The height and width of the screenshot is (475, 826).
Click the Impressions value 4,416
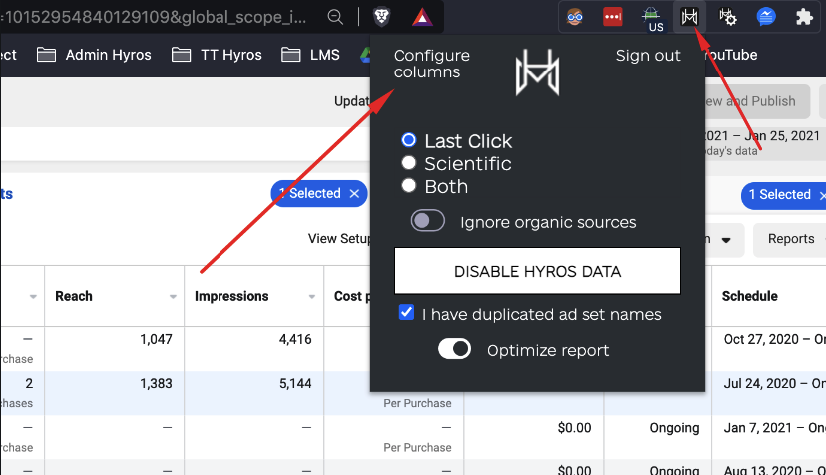[295, 339]
